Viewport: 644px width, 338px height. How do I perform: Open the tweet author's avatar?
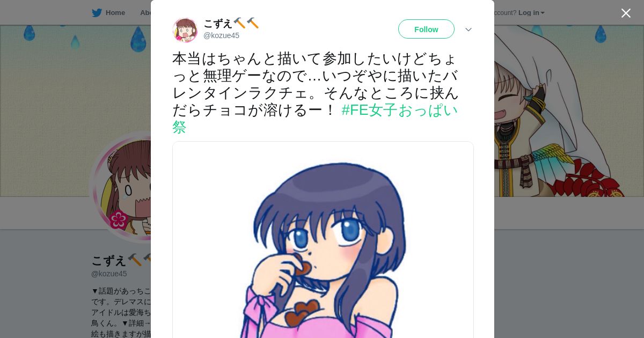pyautogui.click(x=185, y=30)
